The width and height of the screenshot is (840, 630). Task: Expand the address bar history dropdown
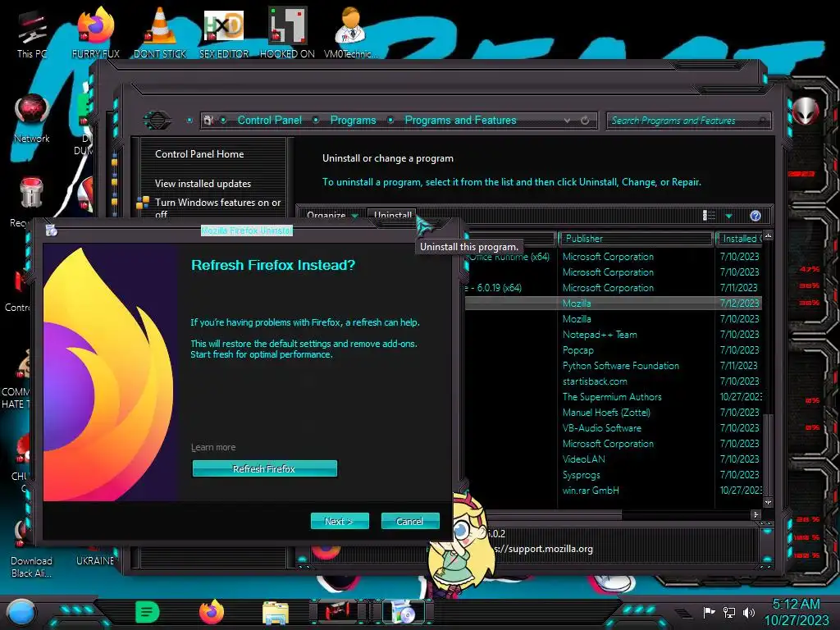[x=568, y=121]
